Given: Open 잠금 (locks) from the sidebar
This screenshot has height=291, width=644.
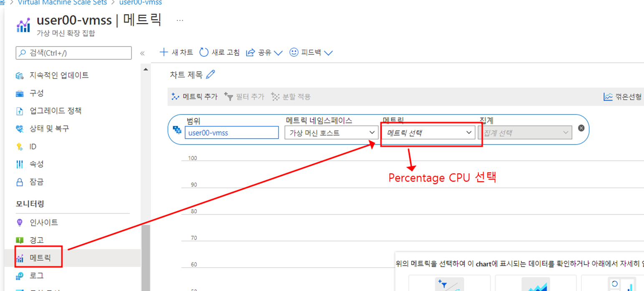Looking at the screenshot, I should pyautogui.click(x=36, y=182).
